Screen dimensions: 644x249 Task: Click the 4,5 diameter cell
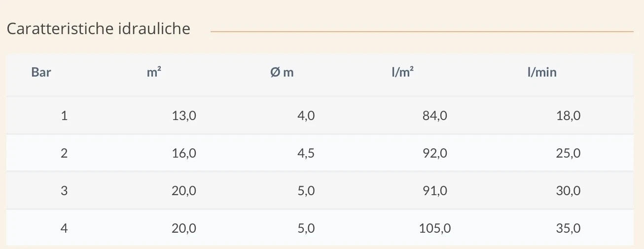(306, 154)
